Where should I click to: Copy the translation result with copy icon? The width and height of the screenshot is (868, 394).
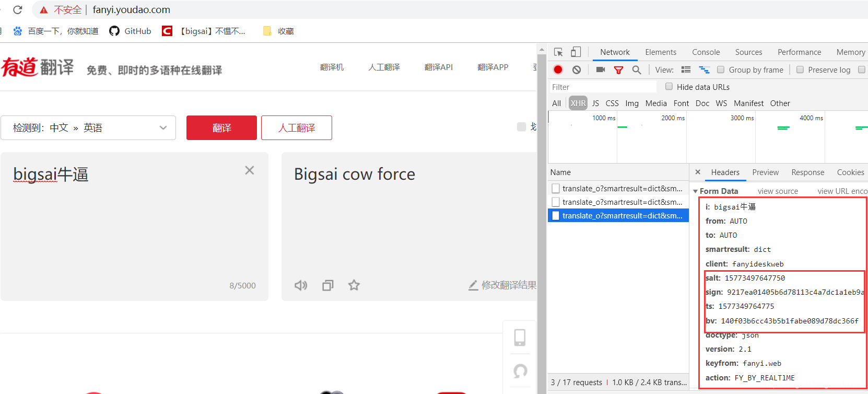(327, 285)
